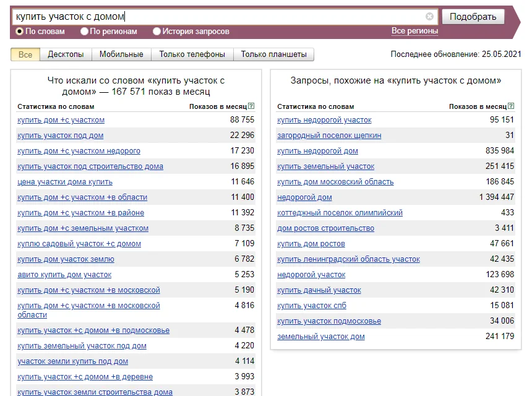Open help tooltip beside right column's Показов в месяц

pyautogui.click(x=511, y=105)
